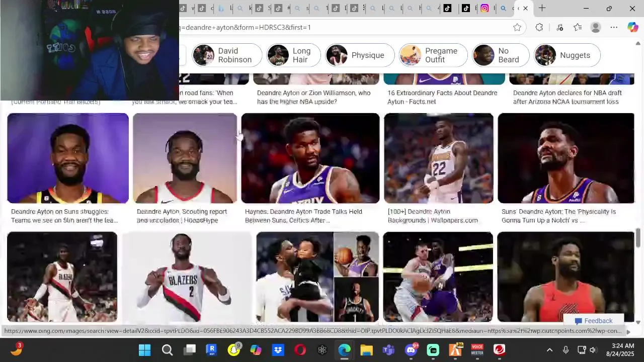Open the volume tray icon
This screenshot has height=362, width=644.
[593, 350]
